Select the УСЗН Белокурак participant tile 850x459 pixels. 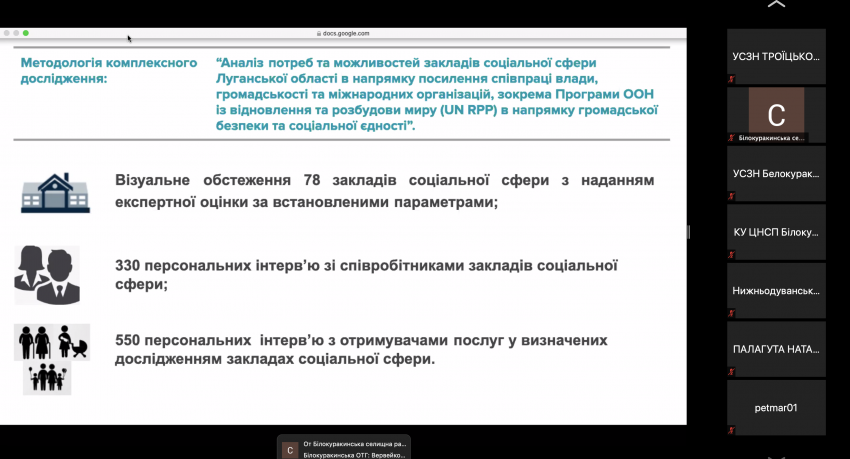[x=776, y=173]
